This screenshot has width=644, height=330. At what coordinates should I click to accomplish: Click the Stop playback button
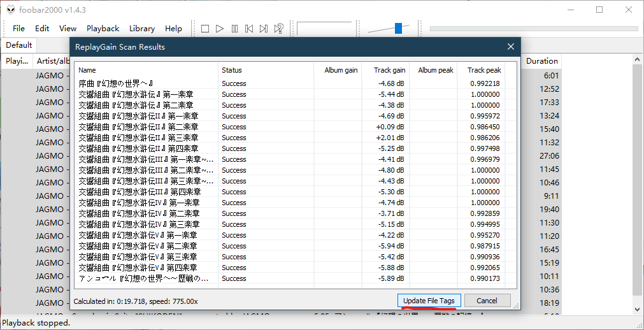205,29
